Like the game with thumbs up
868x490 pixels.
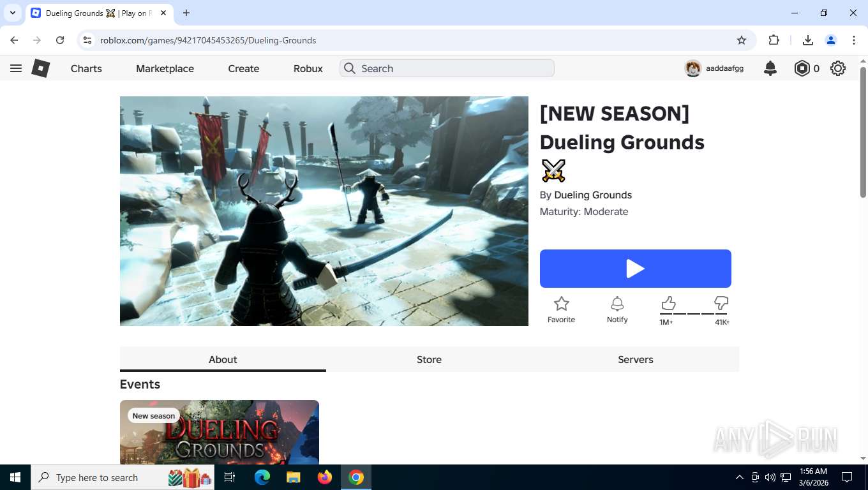coord(668,302)
